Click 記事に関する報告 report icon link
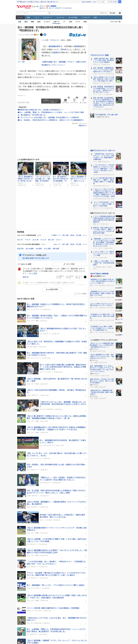Image resolution: width=138 pixels, height=644 pixels. (x=24, y=103)
